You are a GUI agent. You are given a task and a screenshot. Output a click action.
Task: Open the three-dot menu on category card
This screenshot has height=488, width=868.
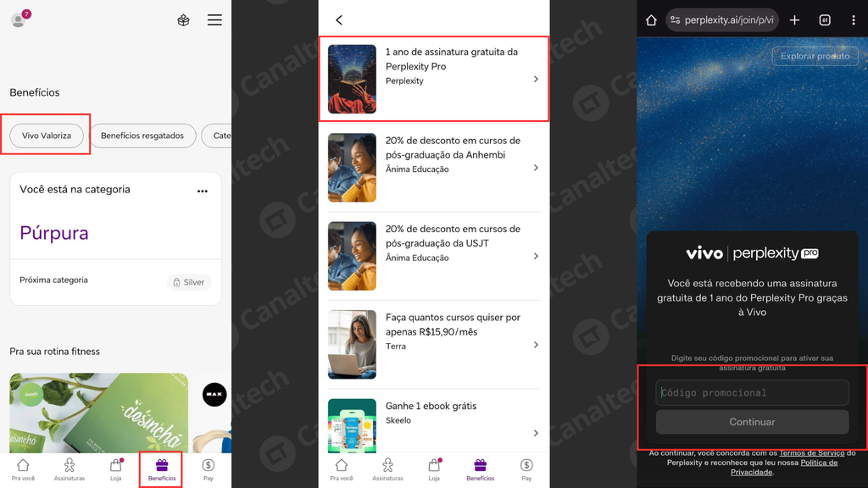click(x=203, y=191)
